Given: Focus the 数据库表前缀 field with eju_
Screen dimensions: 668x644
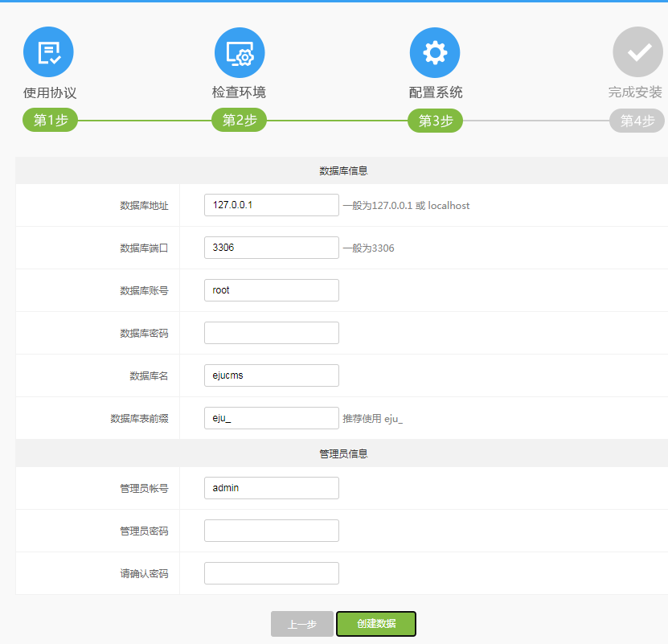Looking at the screenshot, I should [x=272, y=418].
